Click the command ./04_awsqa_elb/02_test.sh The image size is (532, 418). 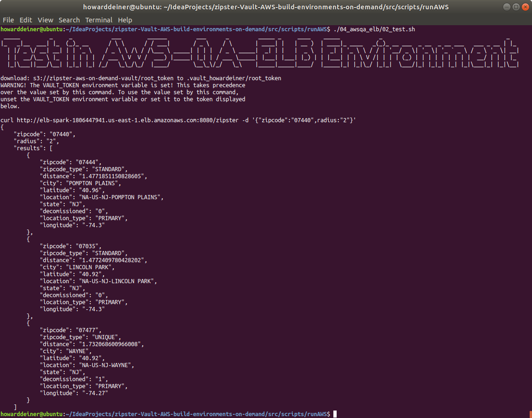(374, 29)
